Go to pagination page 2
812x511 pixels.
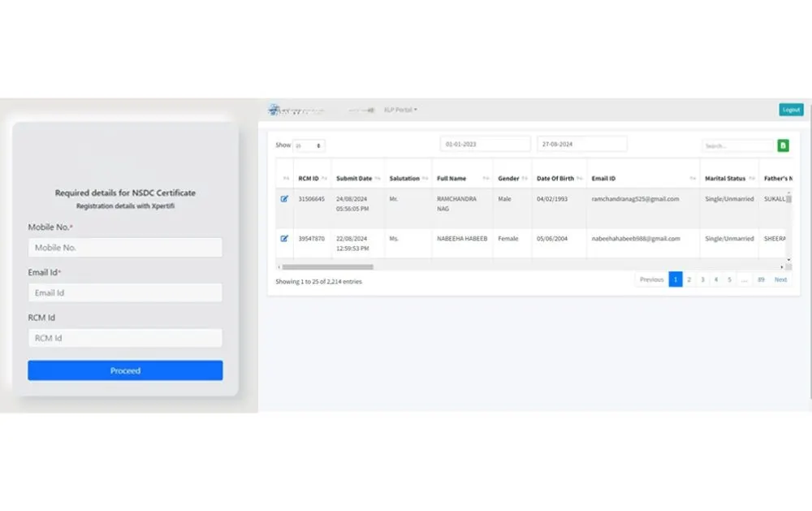tap(689, 279)
